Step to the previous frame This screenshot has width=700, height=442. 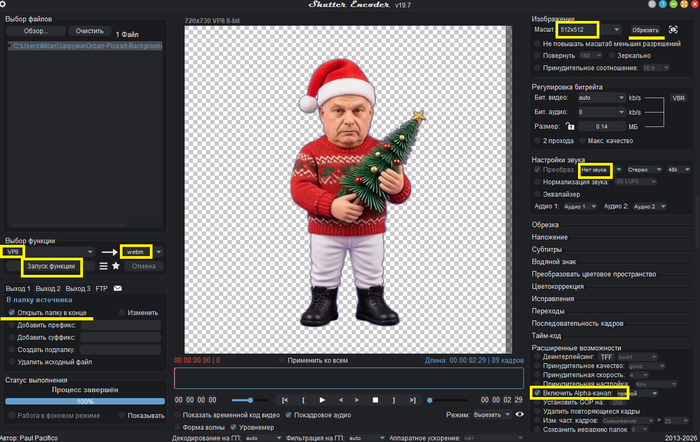pos(341,400)
